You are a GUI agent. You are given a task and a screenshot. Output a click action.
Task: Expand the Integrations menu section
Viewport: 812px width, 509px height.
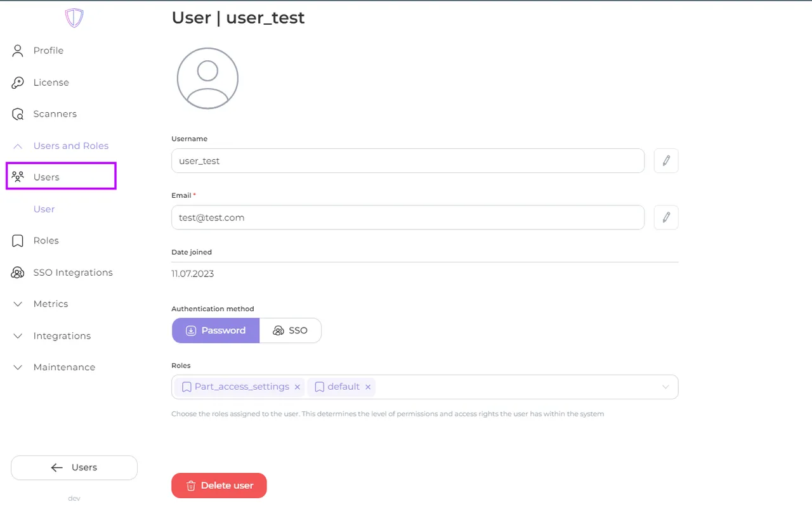[62, 336]
